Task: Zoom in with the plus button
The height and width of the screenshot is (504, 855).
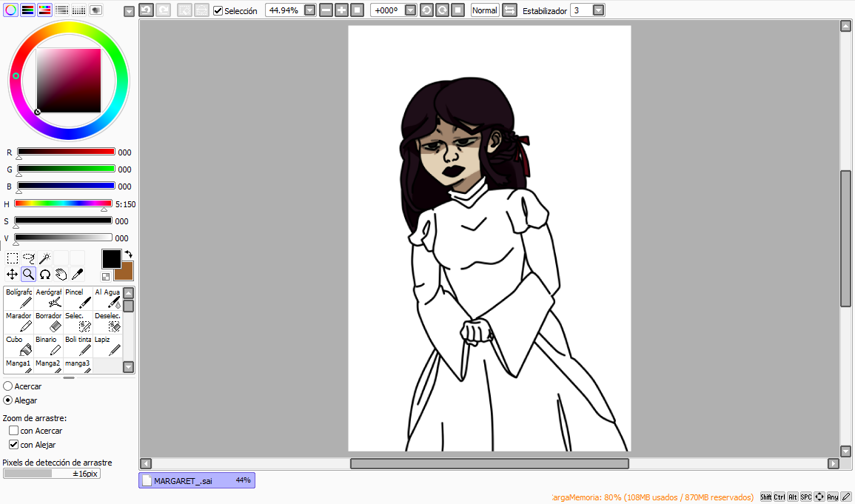Action: (x=342, y=10)
